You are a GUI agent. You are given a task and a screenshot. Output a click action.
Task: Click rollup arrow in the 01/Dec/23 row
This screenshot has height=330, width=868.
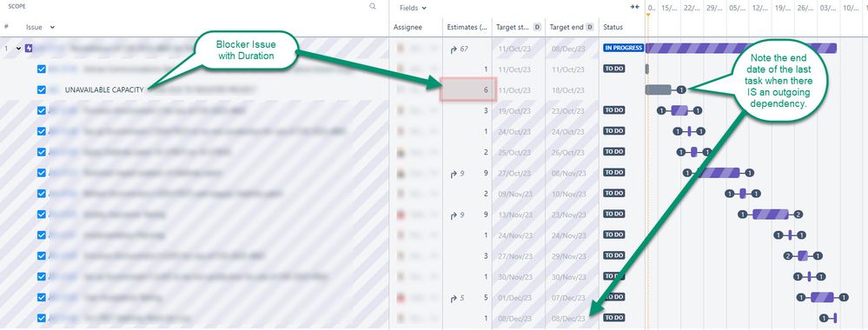click(x=454, y=298)
